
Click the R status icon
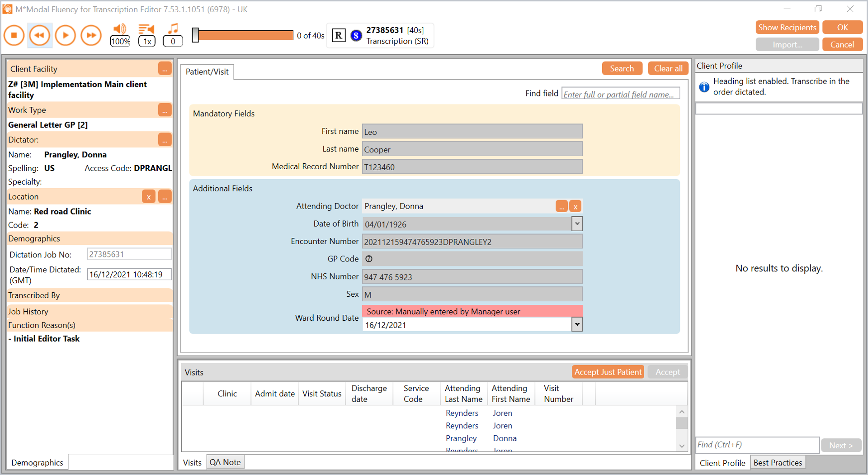click(x=339, y=35)
